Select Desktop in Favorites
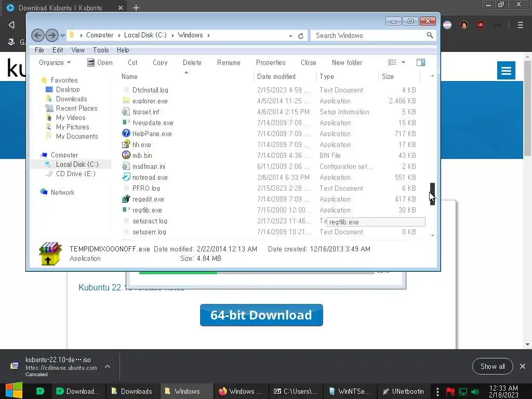This screenshot has width=532, height=399. tap(68, 89)
